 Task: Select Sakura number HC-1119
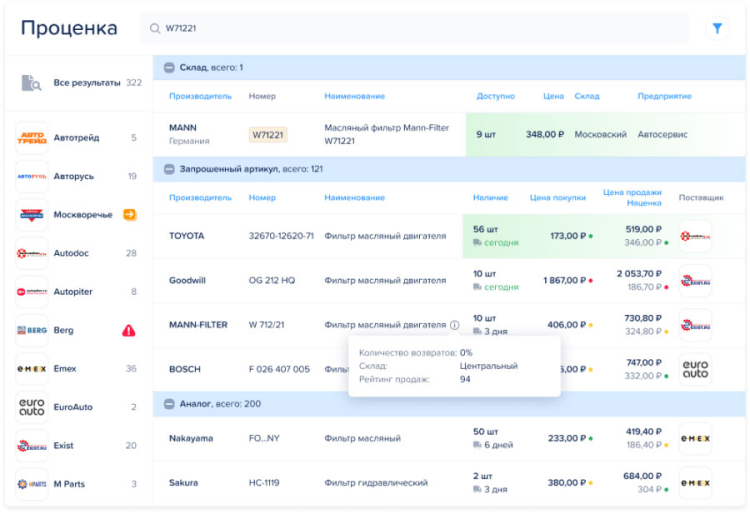pyautogui.click(x=264, y=483)
